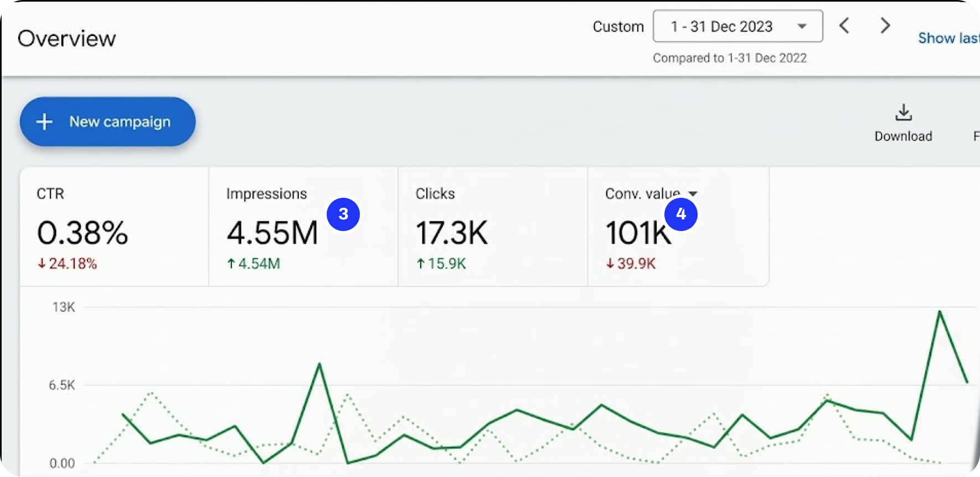Click the 24.18% CTR decrease figure

67,264
